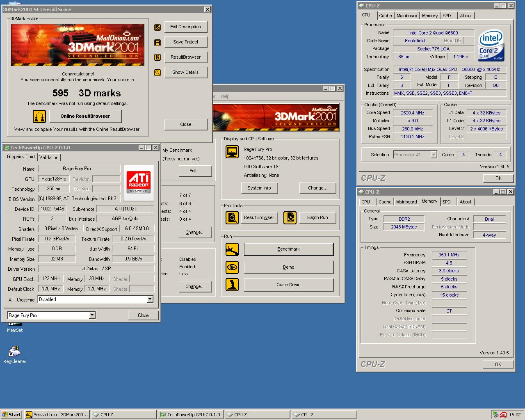
Task: Close the 3DMark Overall Score dialog
Action: click(x=186, y=125)
